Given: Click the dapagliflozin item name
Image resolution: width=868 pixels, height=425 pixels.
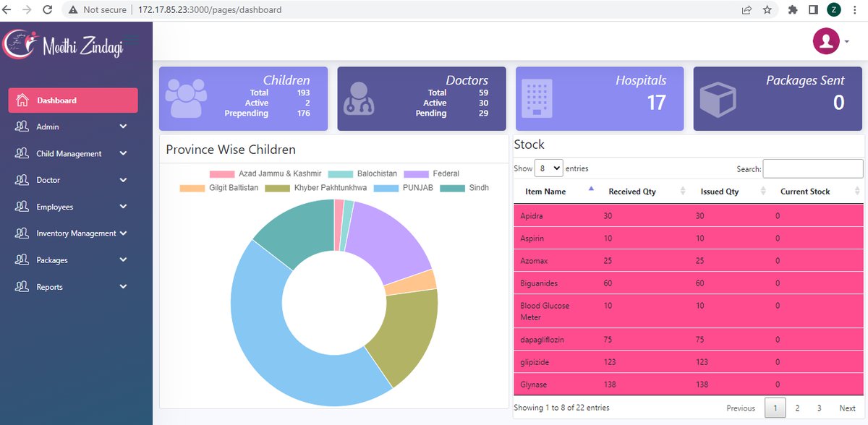Looking at the screenshot, I should (x=542, y=340).
